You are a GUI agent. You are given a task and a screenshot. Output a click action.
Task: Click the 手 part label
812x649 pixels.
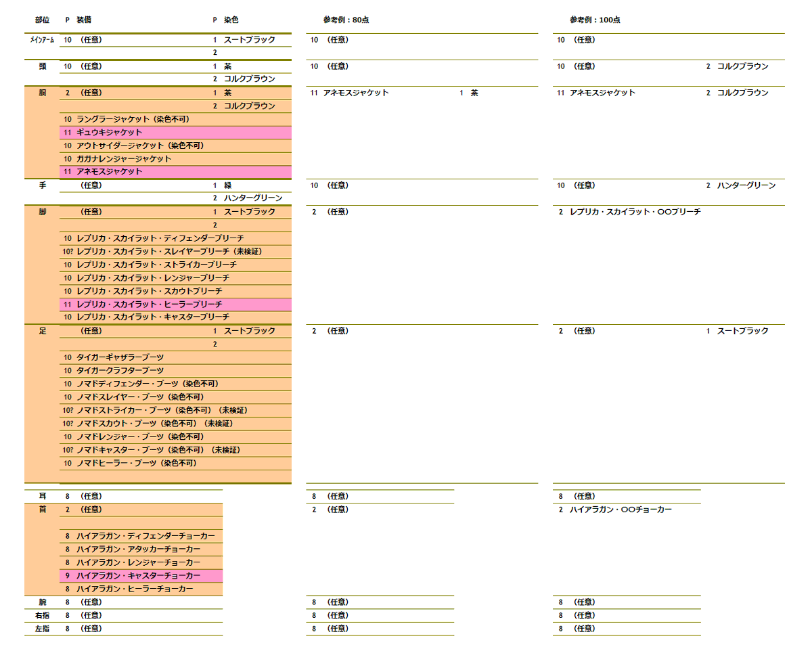(x=42, y=185)
